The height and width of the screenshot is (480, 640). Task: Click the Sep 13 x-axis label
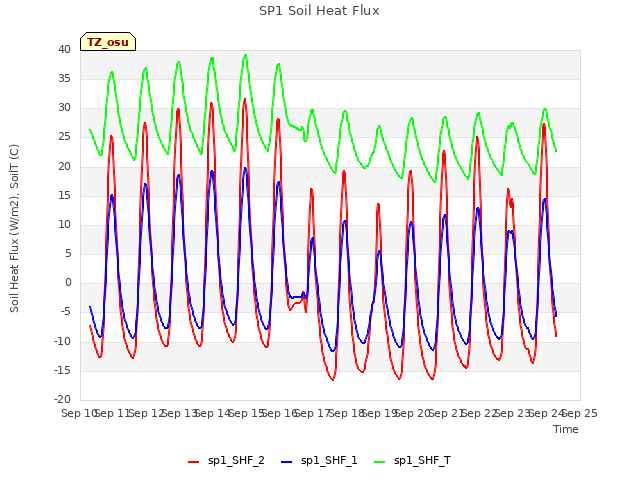click(x=180, y=413)
